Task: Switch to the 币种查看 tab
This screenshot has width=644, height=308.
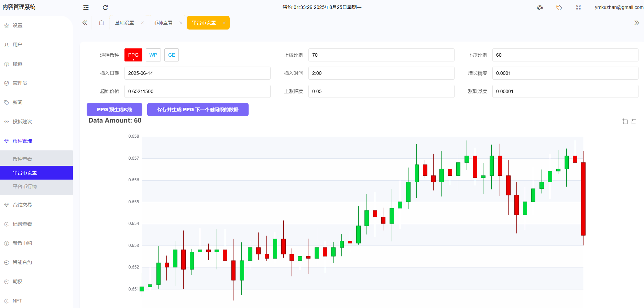Action: coord(163,23)
